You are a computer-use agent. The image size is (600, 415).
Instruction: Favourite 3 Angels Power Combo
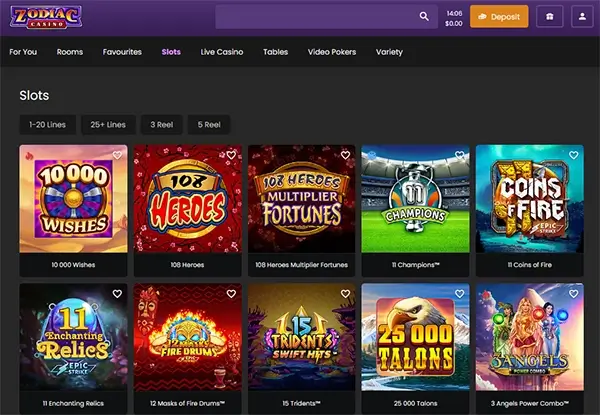(574, 293)
